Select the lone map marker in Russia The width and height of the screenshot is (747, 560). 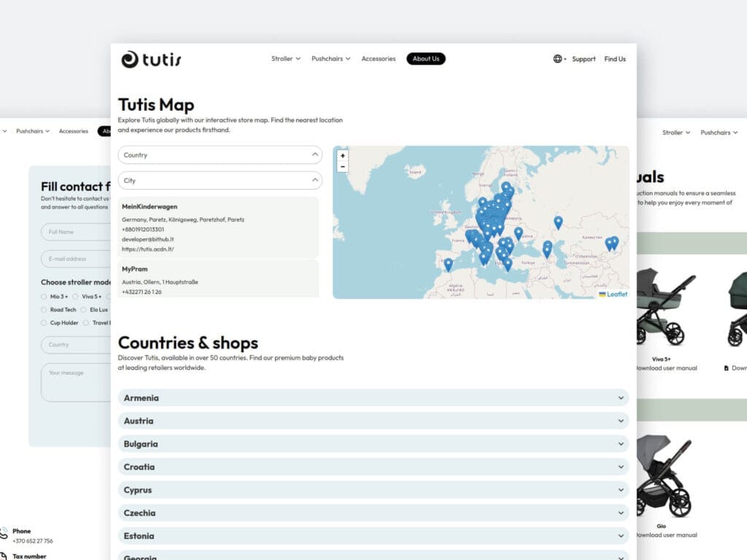(558, 222)
